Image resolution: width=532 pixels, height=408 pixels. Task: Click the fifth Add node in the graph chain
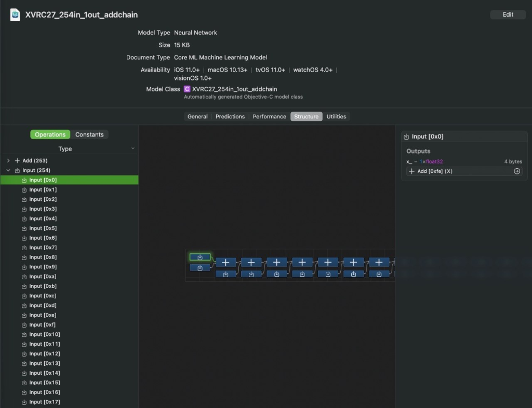[x=328, y=262]
